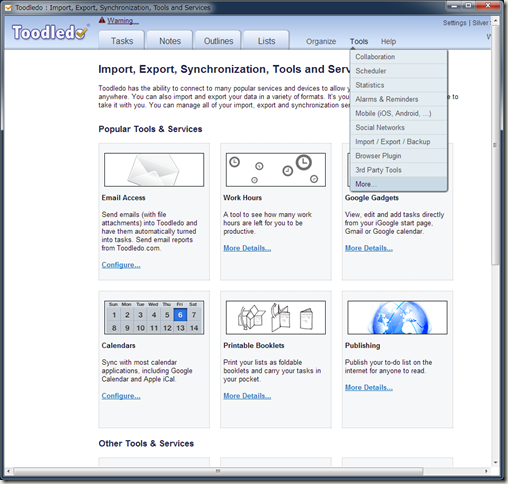Click the Publishing heading

(362, 346)
